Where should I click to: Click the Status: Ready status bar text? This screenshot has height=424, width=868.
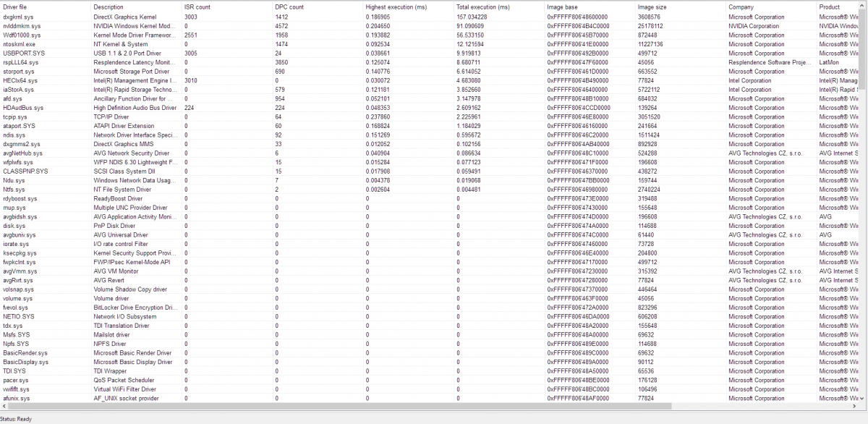[16, 418]
